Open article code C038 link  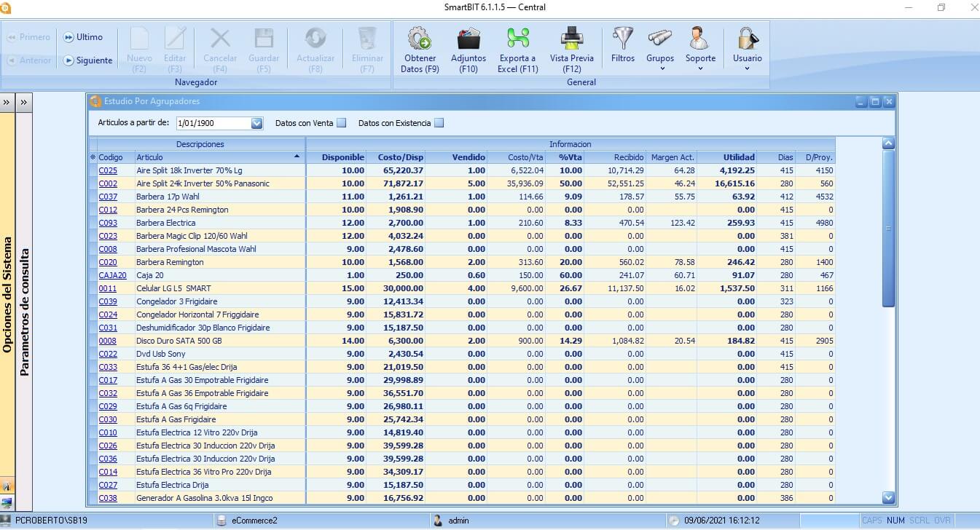(108, 498)
